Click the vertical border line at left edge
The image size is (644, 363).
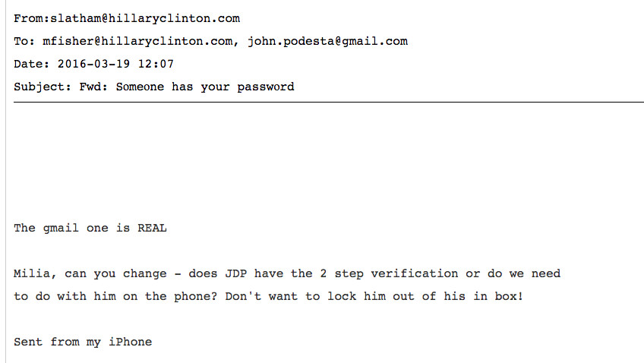click(6, 181)
